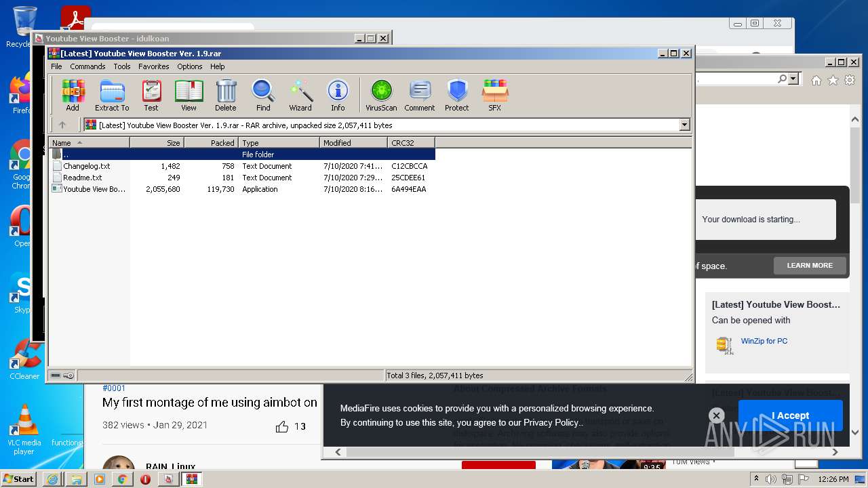
Task: Expand the archive path dropdown
Action: 684,125
